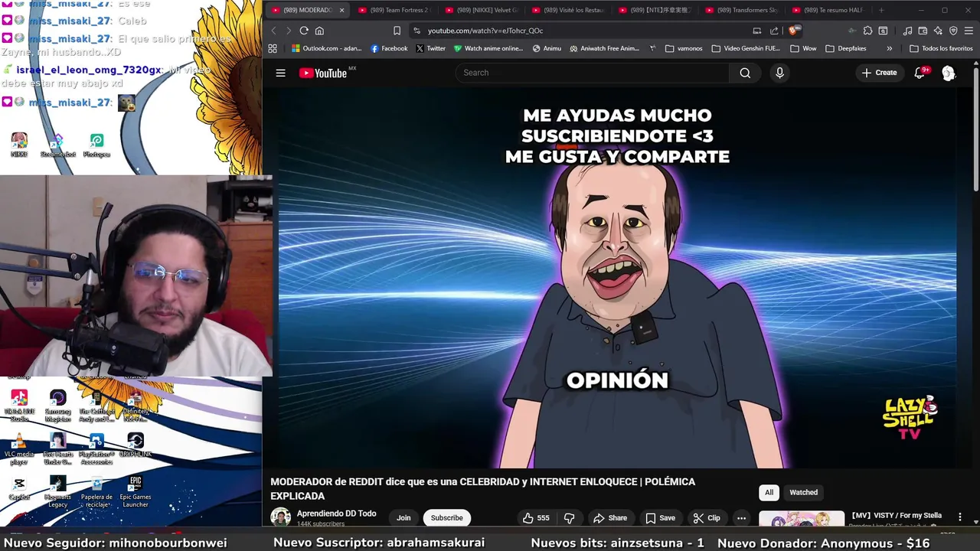
Task: Switch to the Team Fortress 2 tab
Action: point(394,10)
